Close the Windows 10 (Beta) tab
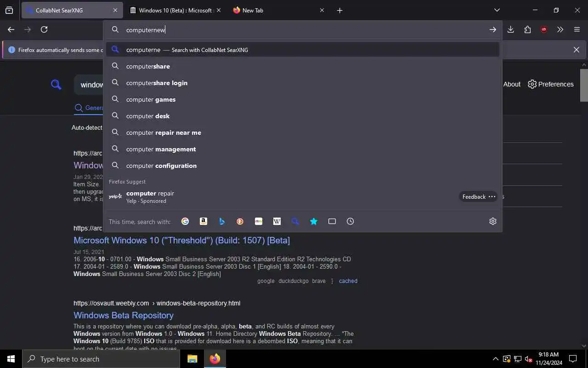 [218, 10]
